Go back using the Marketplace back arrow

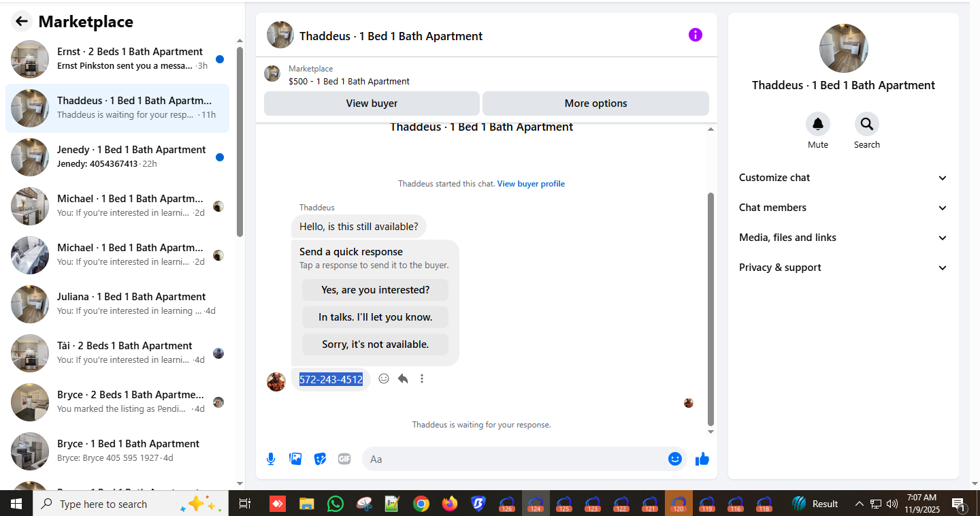pyautogui.click(x=22, y=21)
